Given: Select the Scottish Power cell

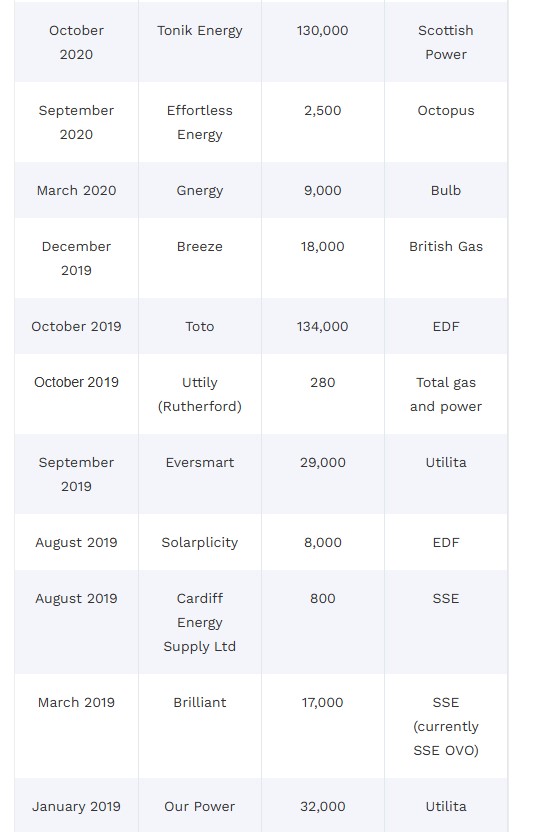Looking at the screenshot, I should [x=446, y=42].
